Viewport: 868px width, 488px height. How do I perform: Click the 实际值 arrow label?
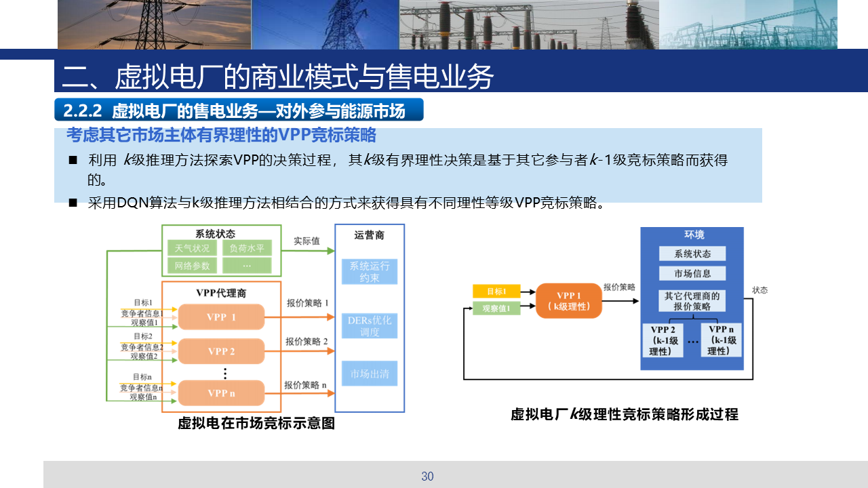point(307,241)
